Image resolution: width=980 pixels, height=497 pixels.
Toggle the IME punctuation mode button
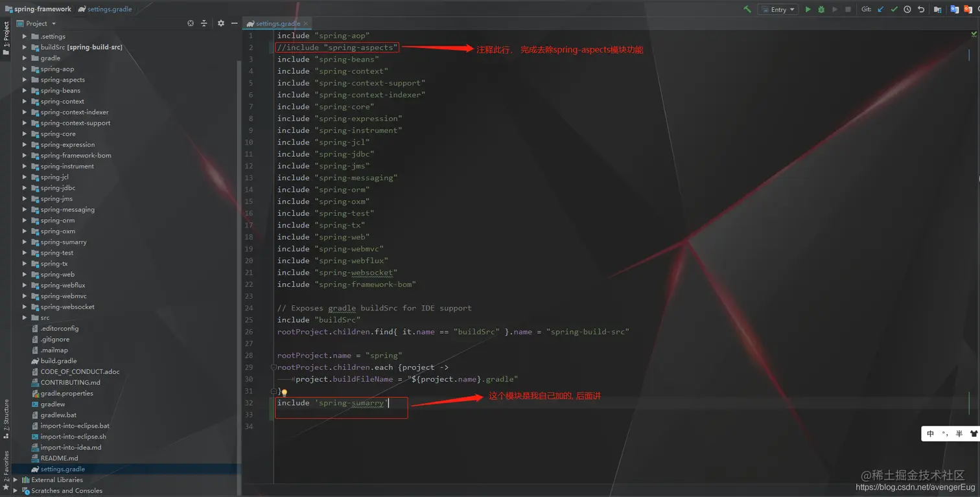pyautogui.click(x=945, y=433)
